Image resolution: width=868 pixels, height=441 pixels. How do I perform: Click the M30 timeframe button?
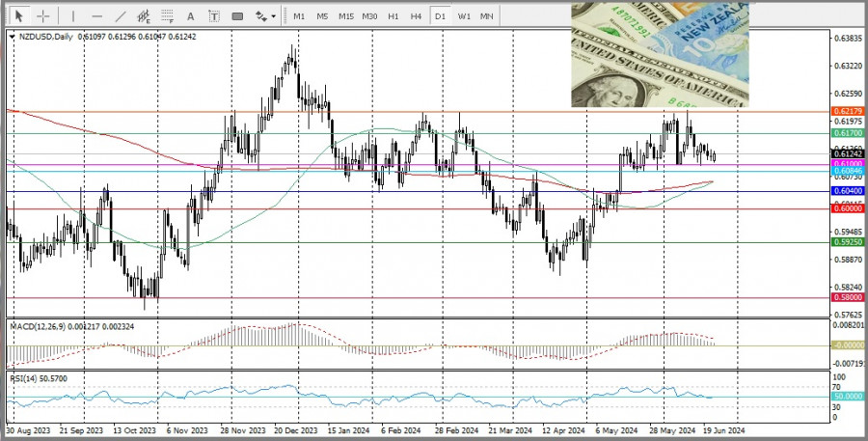(369, 15)
